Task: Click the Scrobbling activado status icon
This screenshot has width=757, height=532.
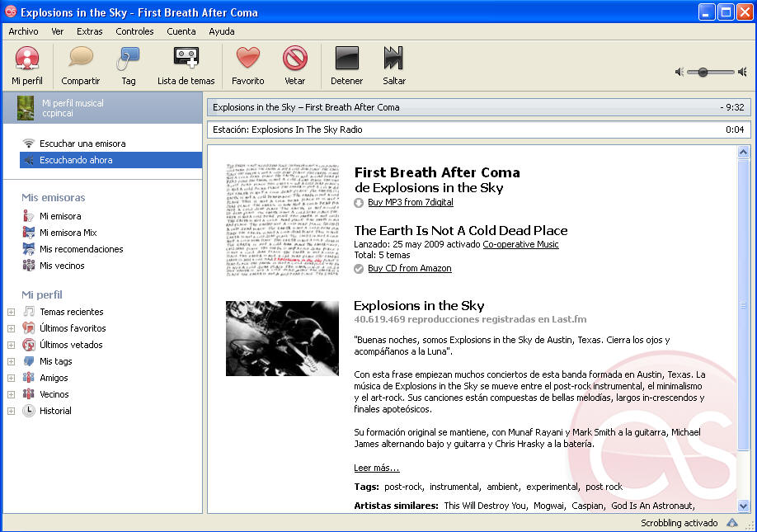Action: (732, 523)
